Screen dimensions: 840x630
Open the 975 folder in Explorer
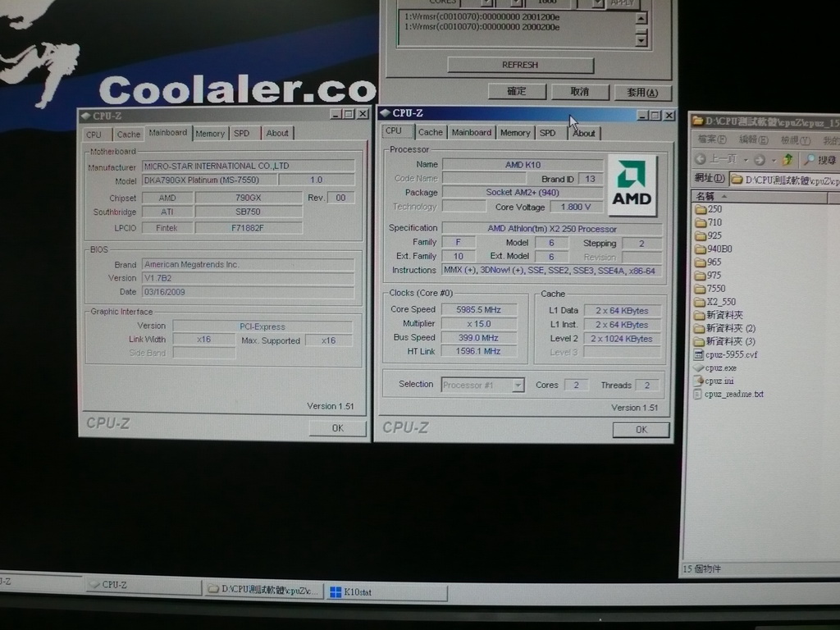click(x=709, y=276)
